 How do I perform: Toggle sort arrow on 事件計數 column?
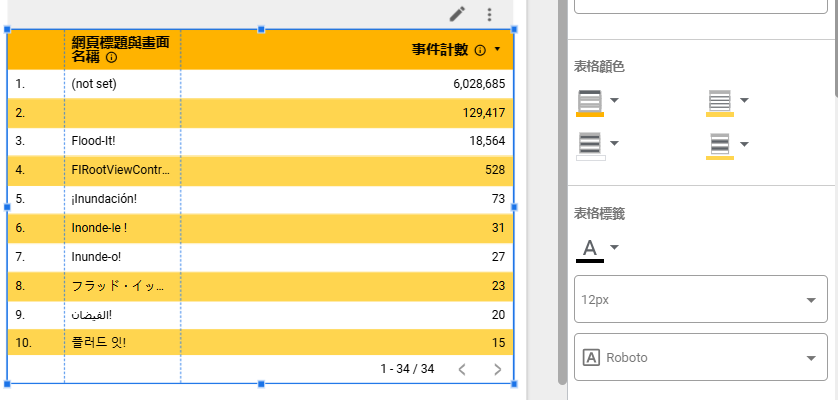[497, 49]
